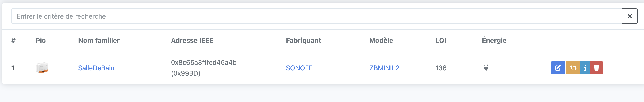Clear the search with the X button
Image resolution: width=644 pixels, height=102 pixels.
pos(630,16)
